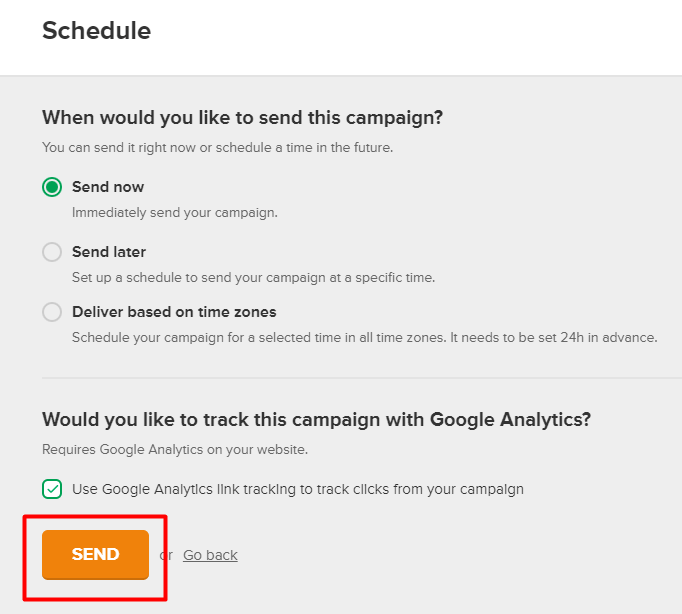682x614 pixels.
Task: Click the Schedule page heading
Action: [96, 31]
